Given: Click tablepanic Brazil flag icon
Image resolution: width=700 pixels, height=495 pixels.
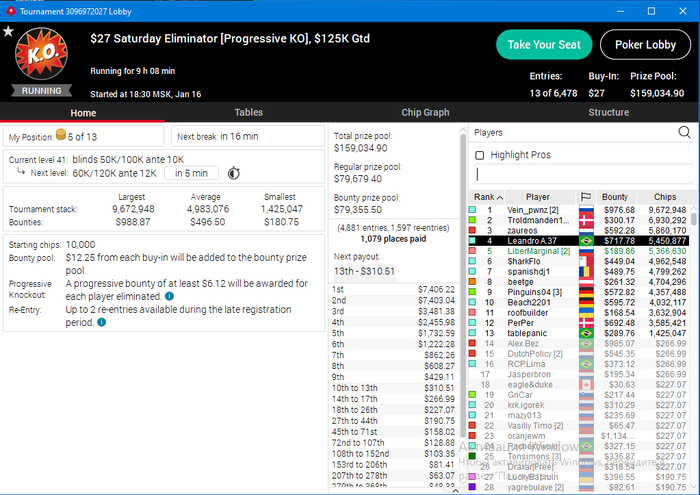Looking at the screenshot, I should pyautogui.click(x=586, y=333).
